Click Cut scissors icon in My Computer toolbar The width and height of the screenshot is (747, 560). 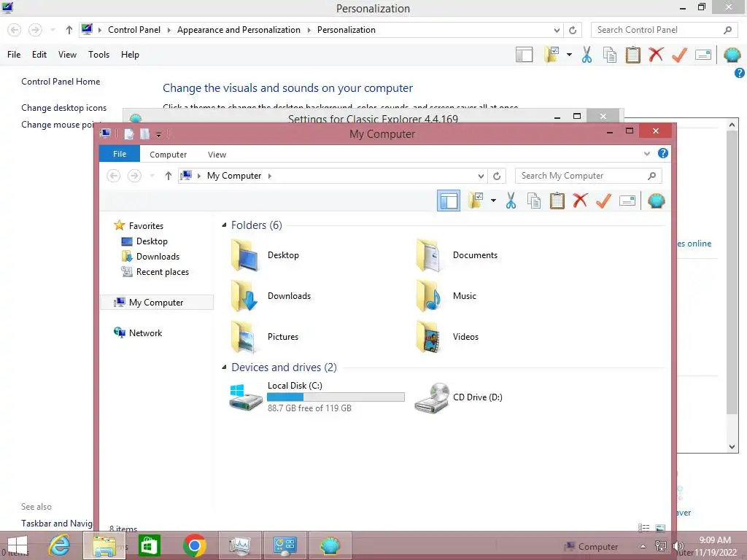[x=511, y=201]
